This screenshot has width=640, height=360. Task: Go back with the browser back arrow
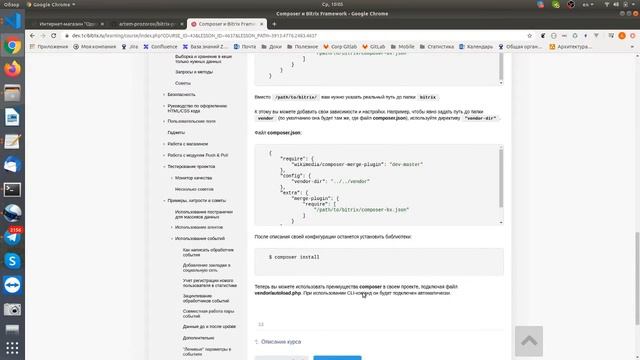33,36
